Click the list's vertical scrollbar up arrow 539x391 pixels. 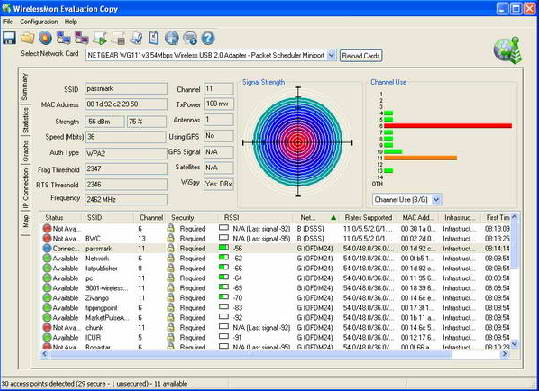tap(514, 217)
